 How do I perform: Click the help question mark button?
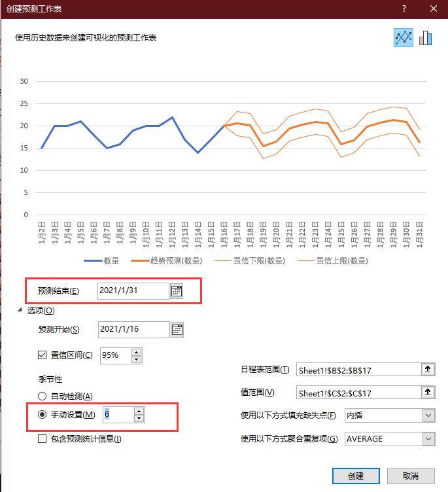[404, 9]
